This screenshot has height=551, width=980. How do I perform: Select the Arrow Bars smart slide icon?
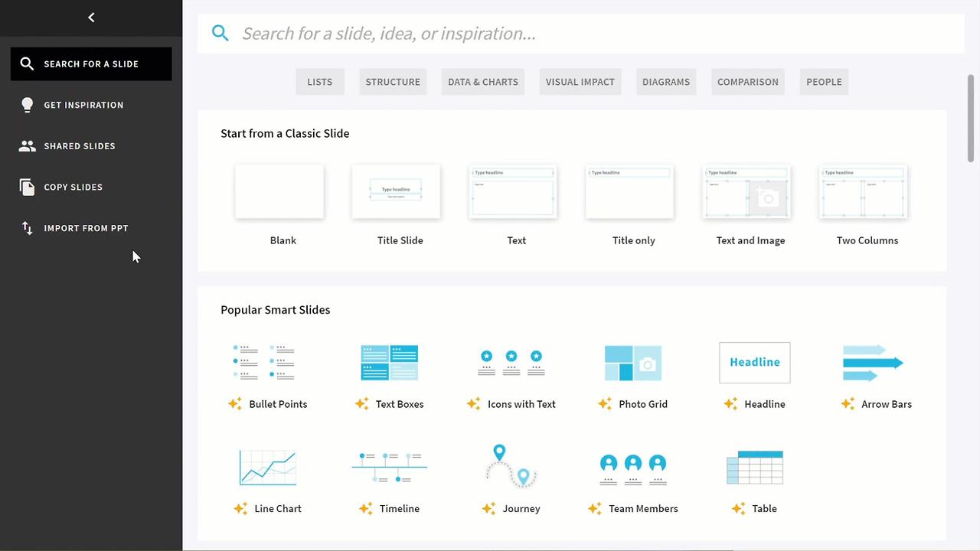[x=873, y=363]
